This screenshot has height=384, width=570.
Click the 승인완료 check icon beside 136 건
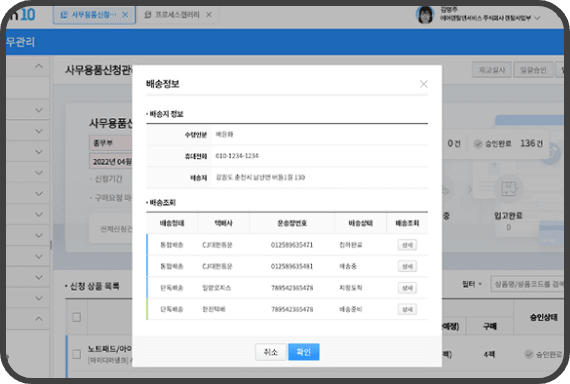pyautogui.click(x=478, y=144)
